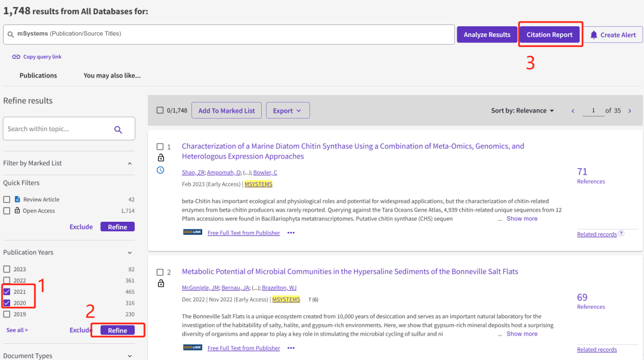Viewport: 644px width, 360px height.
Task: Go to next results page arrow
Action: click(x=630, y=111)
